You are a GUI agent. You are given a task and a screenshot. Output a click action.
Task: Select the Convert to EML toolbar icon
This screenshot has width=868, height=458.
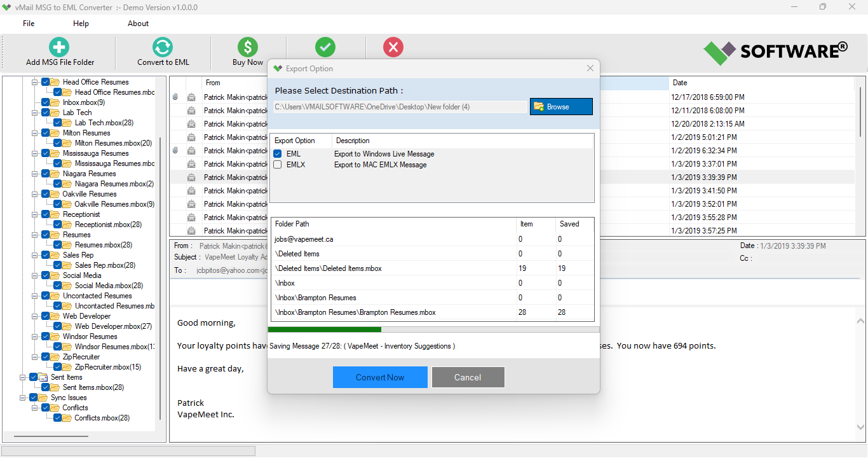pos(163,47)
